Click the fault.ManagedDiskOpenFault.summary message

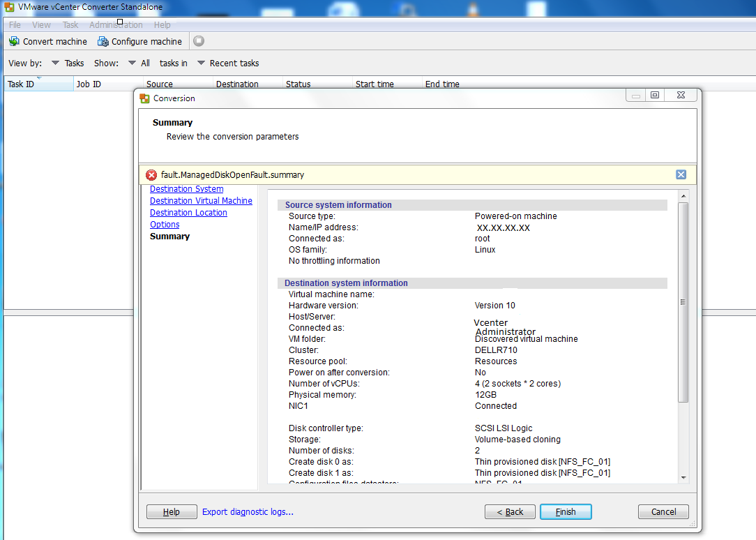(x=232, y=175)
